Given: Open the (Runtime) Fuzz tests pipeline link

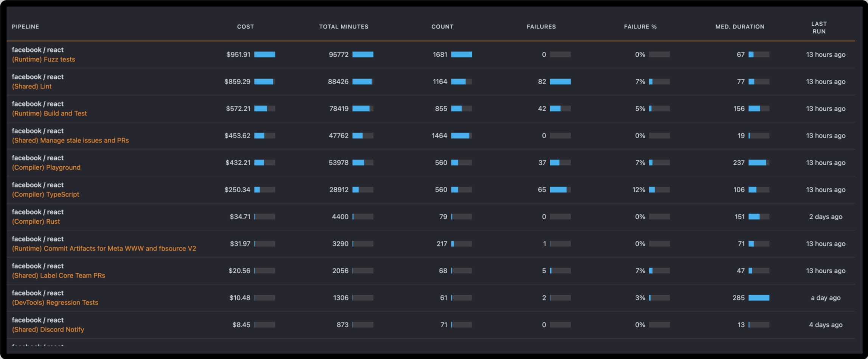Looking at the screenshot, I should tap(43, 59).
